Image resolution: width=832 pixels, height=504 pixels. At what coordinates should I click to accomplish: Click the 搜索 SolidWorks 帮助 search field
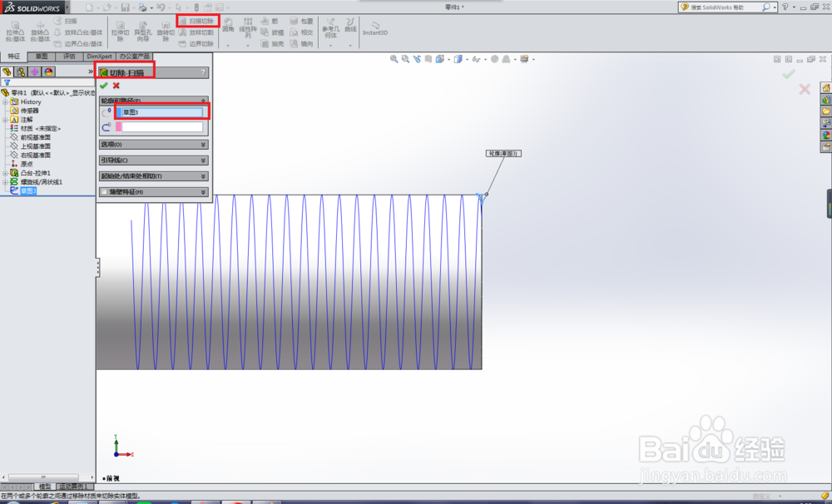pos(726,7)
